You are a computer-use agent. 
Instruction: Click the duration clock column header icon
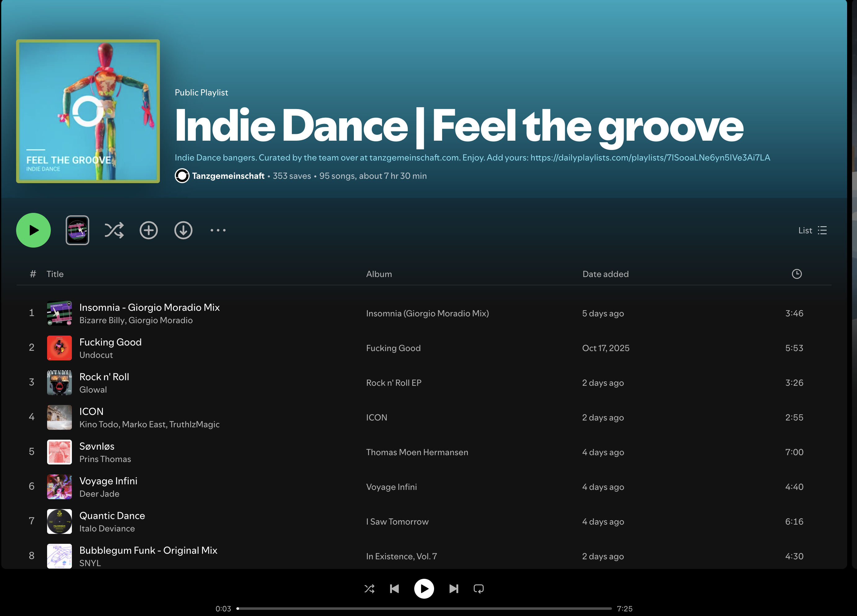click(797, 274)
